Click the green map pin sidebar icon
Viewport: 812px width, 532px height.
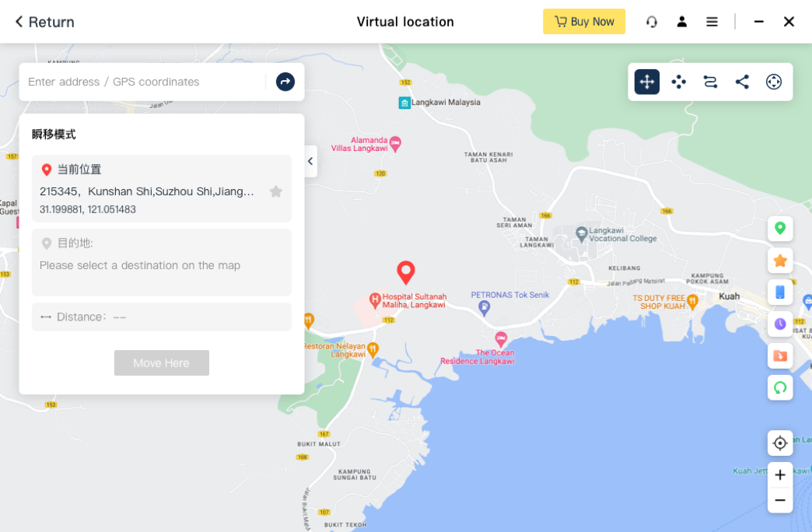780,229
